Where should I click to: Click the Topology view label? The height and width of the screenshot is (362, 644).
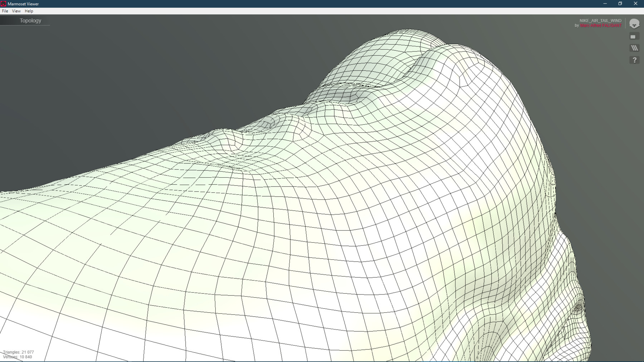[30, 21]
